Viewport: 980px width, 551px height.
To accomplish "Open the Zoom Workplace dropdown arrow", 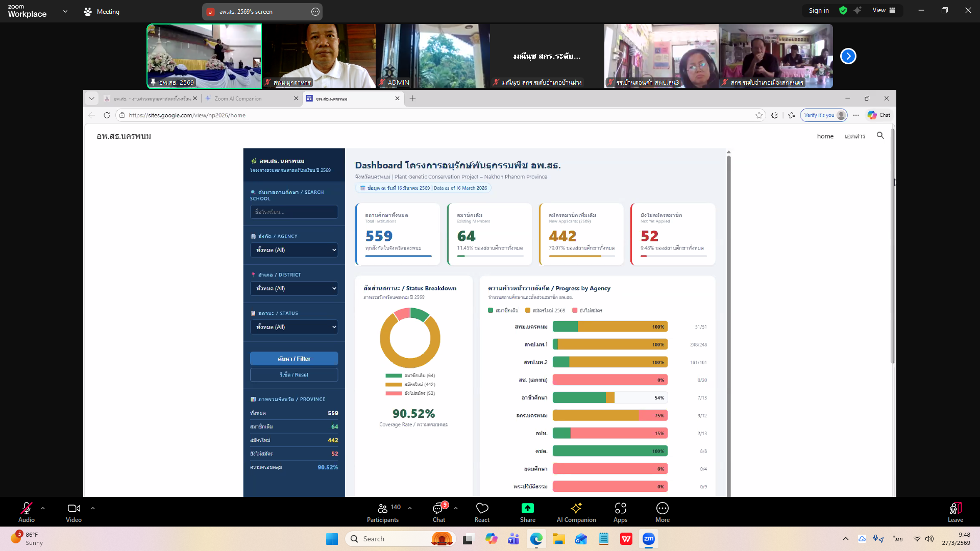I will point(65,11).
